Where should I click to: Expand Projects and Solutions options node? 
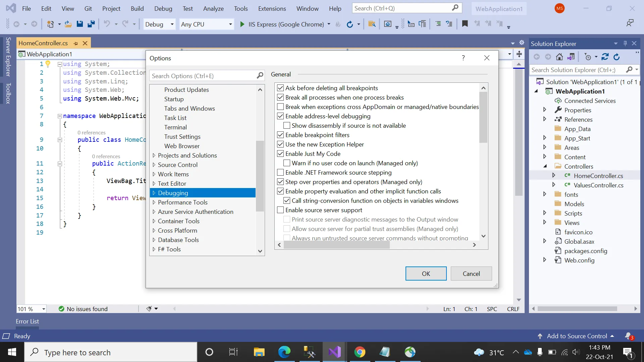(x=154, y=156)
